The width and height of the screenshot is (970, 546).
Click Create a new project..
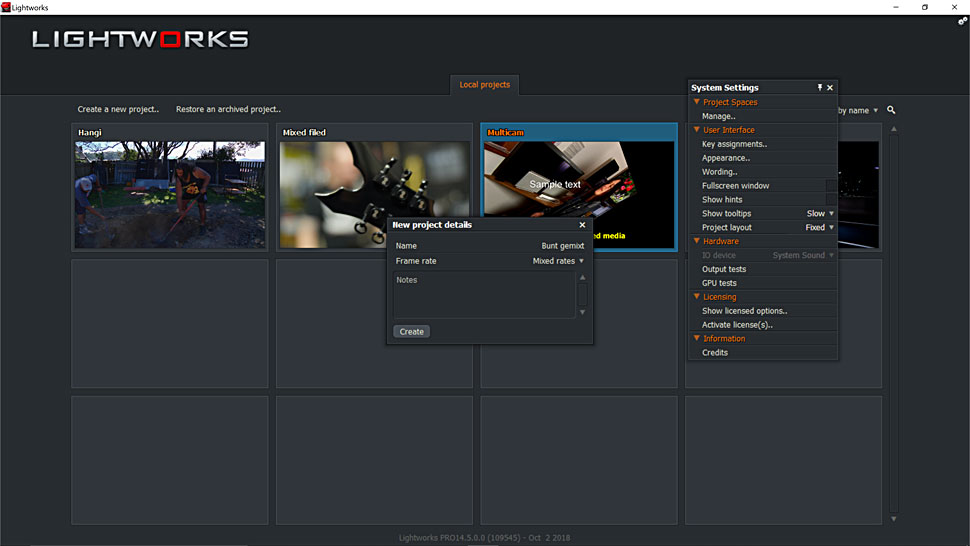pyautogui.click(x=118, y=109)
